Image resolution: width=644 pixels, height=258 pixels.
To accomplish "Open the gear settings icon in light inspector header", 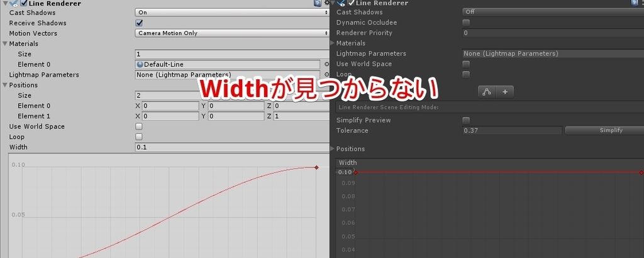I will coord(326,3).
